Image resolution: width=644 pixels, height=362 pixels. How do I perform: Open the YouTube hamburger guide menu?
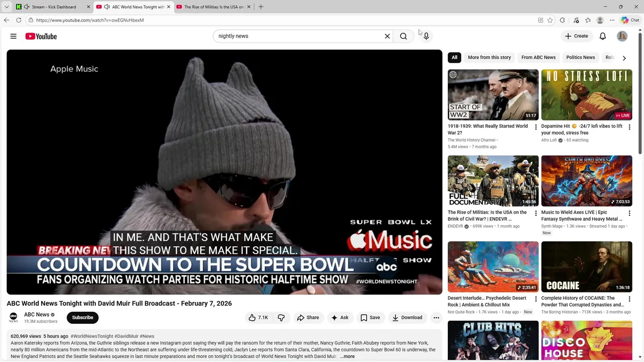coord(14,36)
